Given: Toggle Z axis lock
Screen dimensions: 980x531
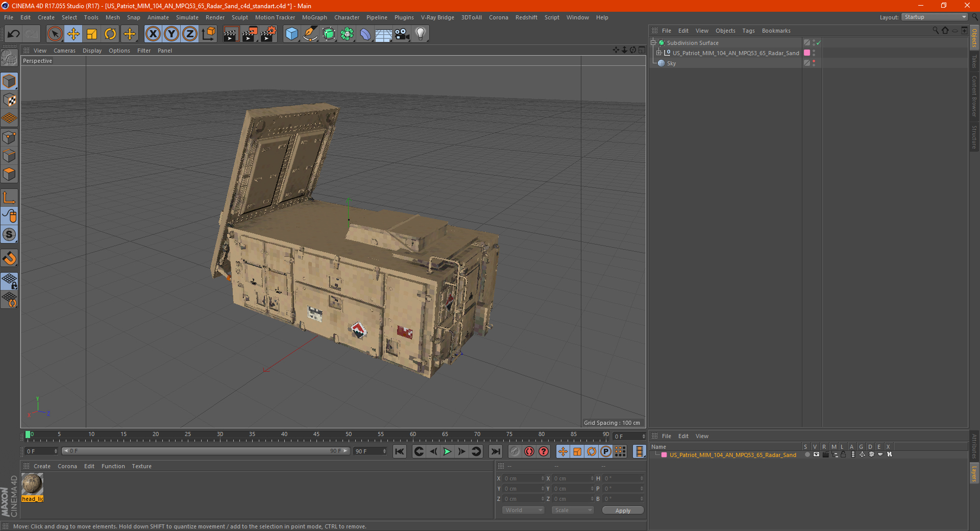Looking at the screenshot, I should (x=190, y=34).
